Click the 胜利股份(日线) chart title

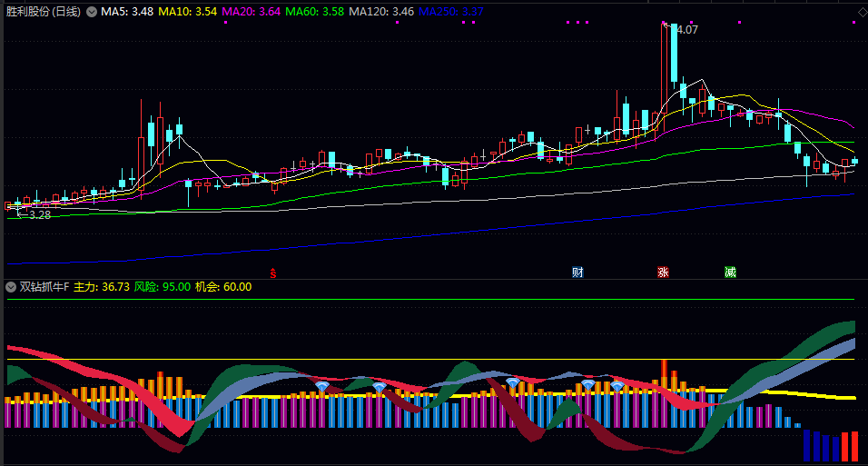coord(44,12)
